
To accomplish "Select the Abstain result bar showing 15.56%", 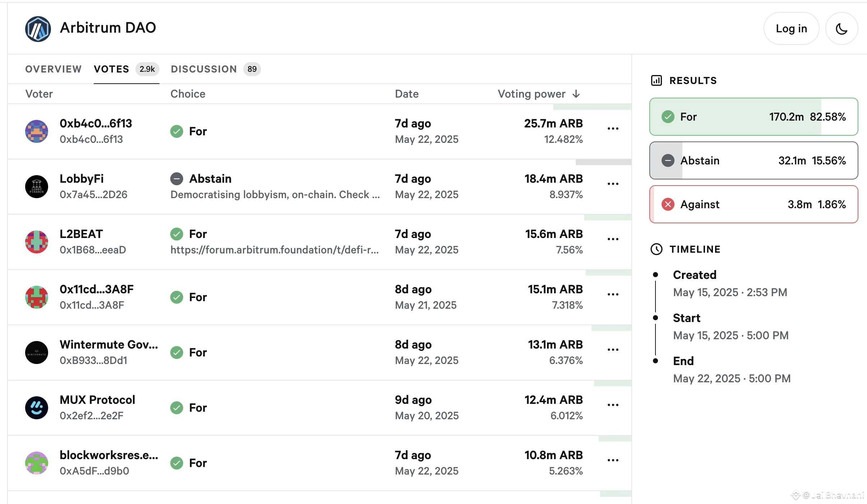I will coord(754,160).
